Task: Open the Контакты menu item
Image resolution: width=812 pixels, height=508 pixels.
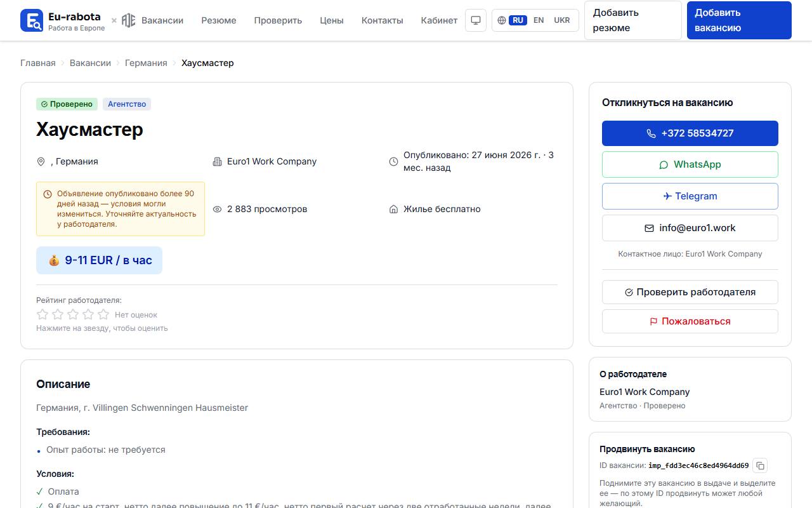Action: click(x=383, y=20)
